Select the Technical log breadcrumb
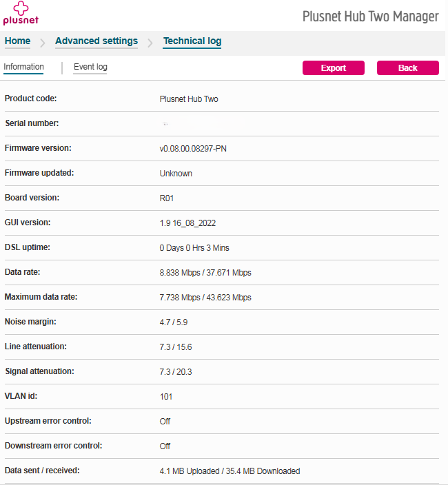The height and width of the screenshot is (485, 448). pos(192,41)
